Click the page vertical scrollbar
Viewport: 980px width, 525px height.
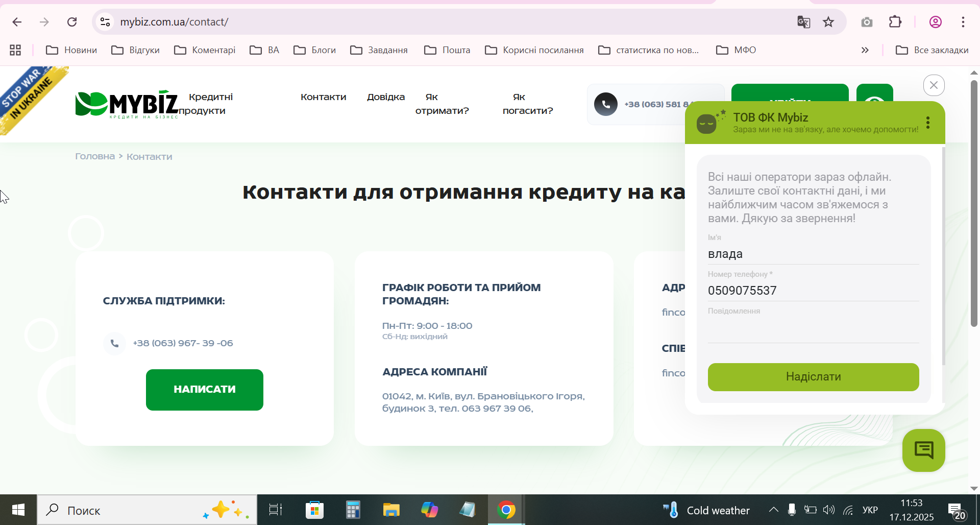coord(974,203)
